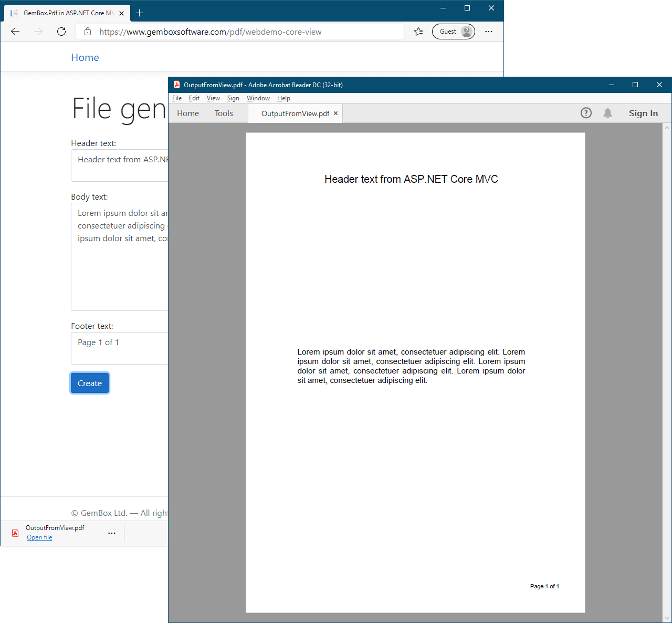Switch to Acrobat's Tools tab
The height and width of the screenshot is (623, 672).
tap(224, 113)
